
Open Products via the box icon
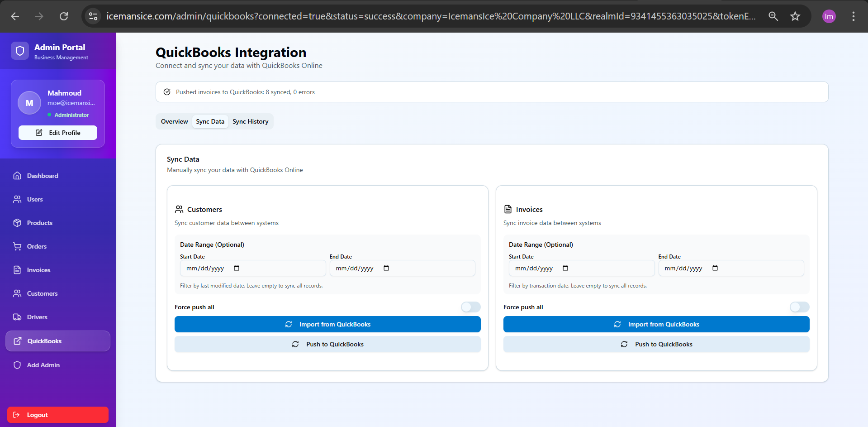tap(17, 223)
